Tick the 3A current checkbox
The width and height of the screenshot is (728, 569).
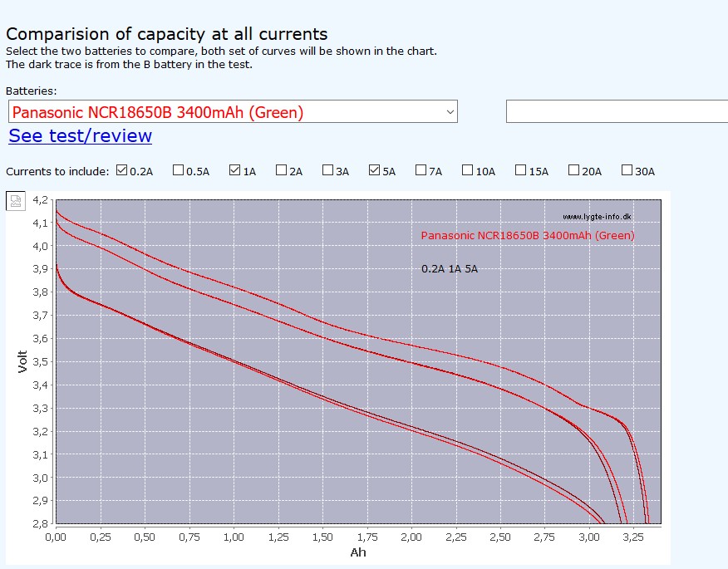[327, 169]
